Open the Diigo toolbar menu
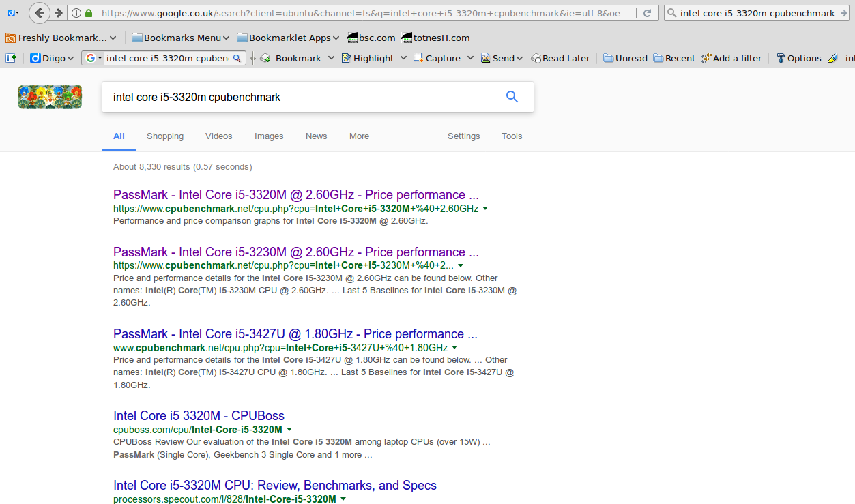855x504 pixels. point(53,58)
